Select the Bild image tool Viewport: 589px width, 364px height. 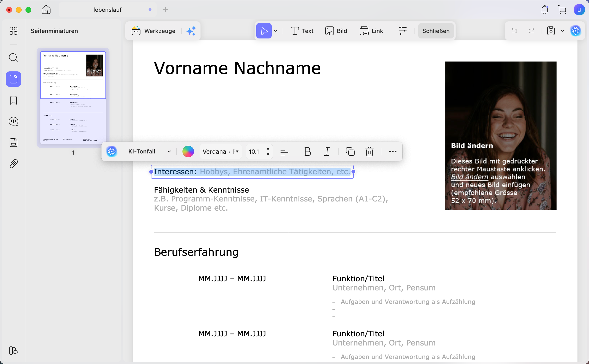coord(336,31)
